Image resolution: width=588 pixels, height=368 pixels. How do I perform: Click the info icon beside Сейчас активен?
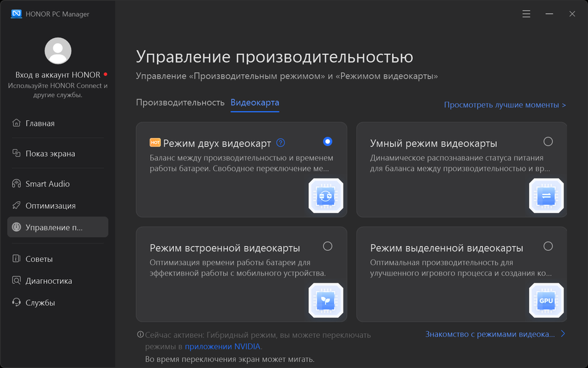click(x=140, y=334)
